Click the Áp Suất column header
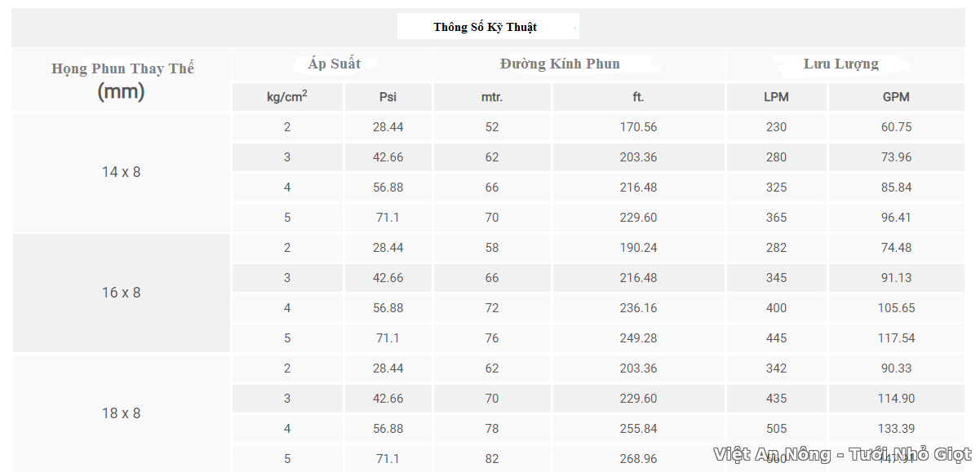Viewport: 980px width, 472px height. click(334, 64)
